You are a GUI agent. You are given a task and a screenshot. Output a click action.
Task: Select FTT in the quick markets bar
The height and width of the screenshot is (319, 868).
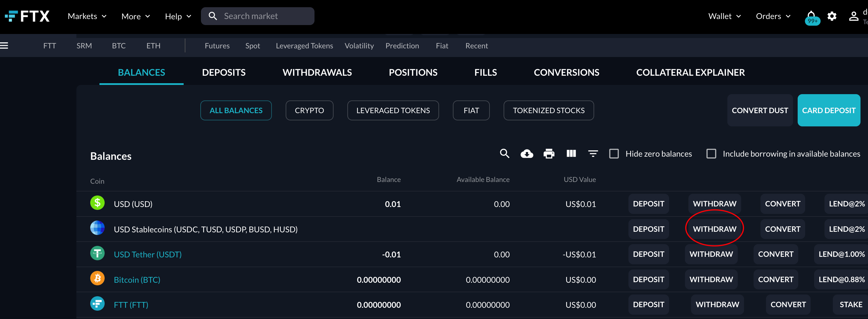(50, 46)
